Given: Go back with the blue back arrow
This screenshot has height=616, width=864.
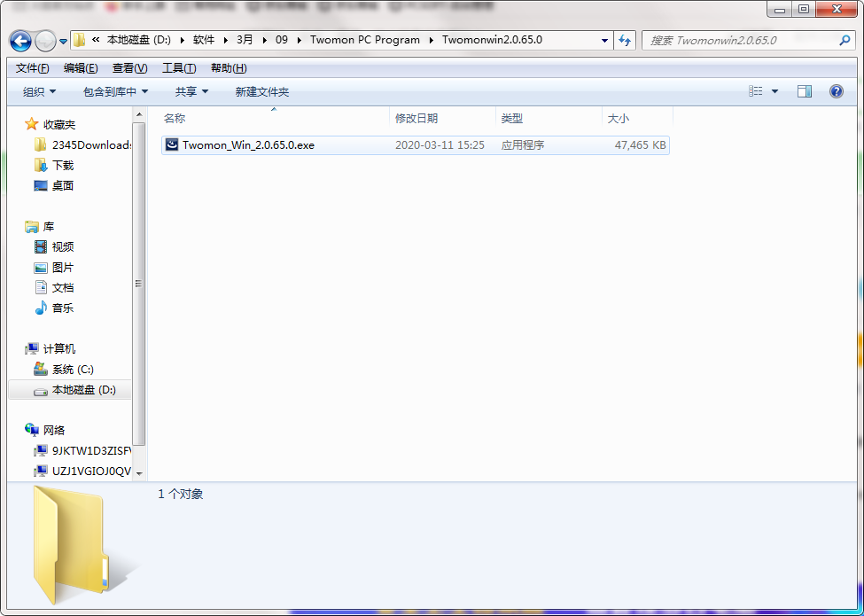Looking at the screenshot, I should tap(20, 40).
